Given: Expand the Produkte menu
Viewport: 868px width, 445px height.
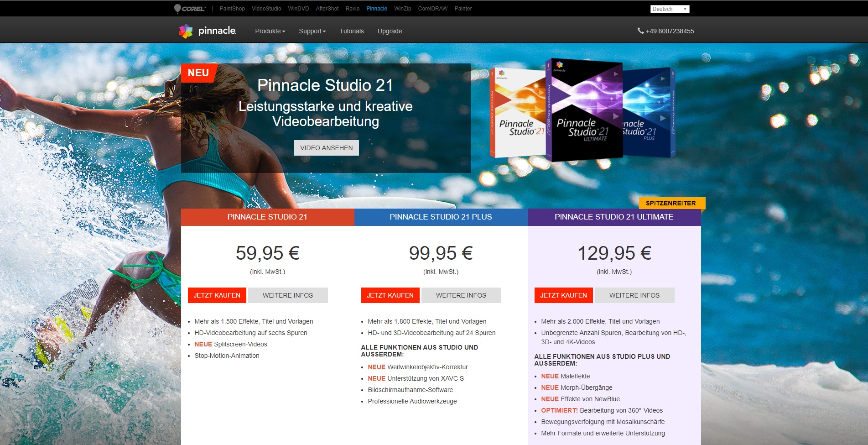Looking at the screenshot, I should (270, 31).
